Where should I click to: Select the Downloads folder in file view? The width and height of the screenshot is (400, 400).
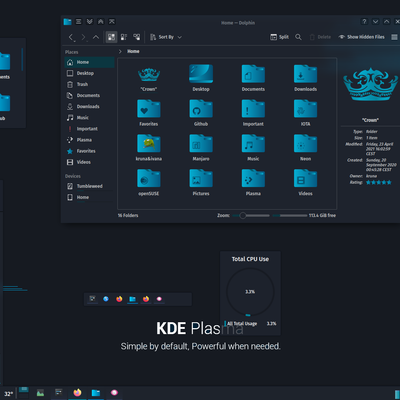[x=305, y=78]
